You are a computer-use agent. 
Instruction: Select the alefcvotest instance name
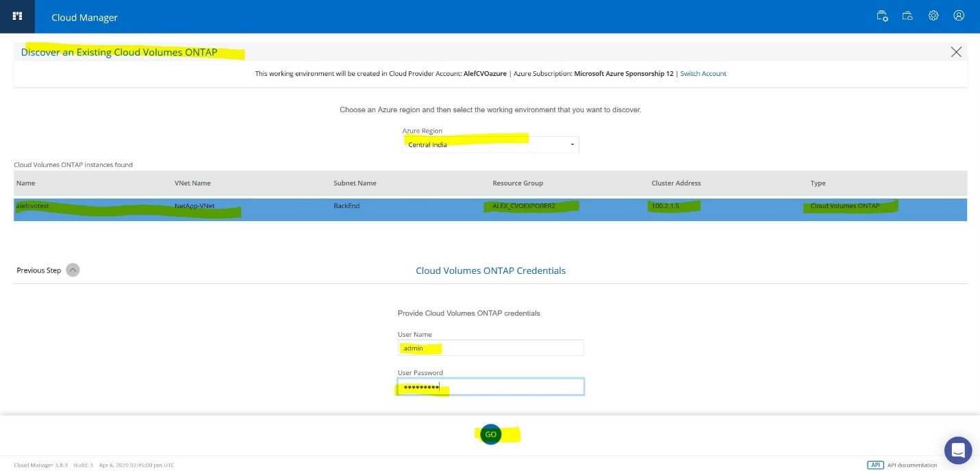pos(32,206)
